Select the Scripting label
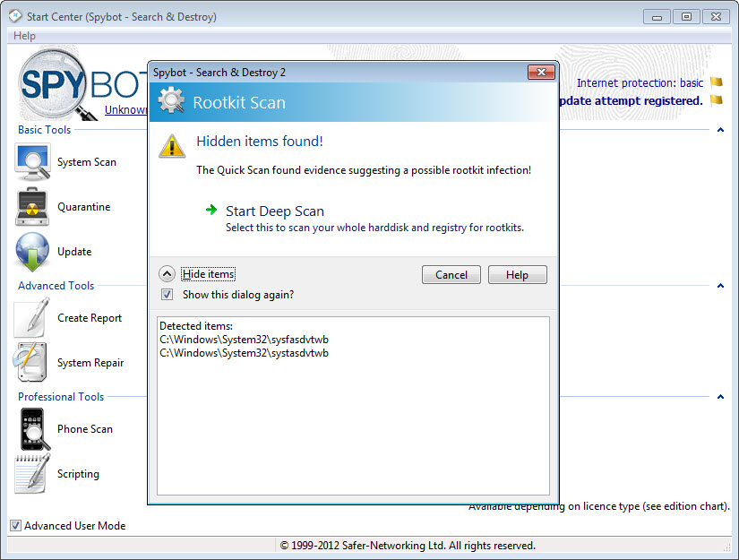The height and width of the screenshot is (560, 739). coord(78,474)
